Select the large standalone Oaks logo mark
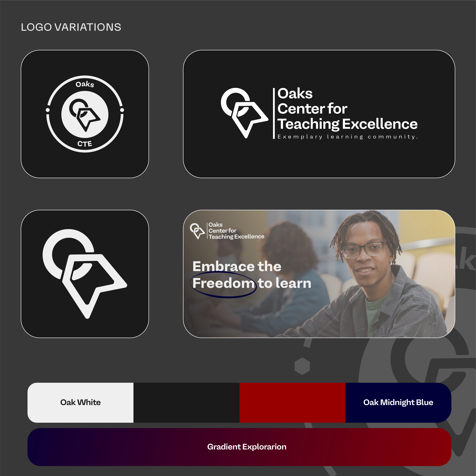This screenshot has height=476, width=476. 85,274
